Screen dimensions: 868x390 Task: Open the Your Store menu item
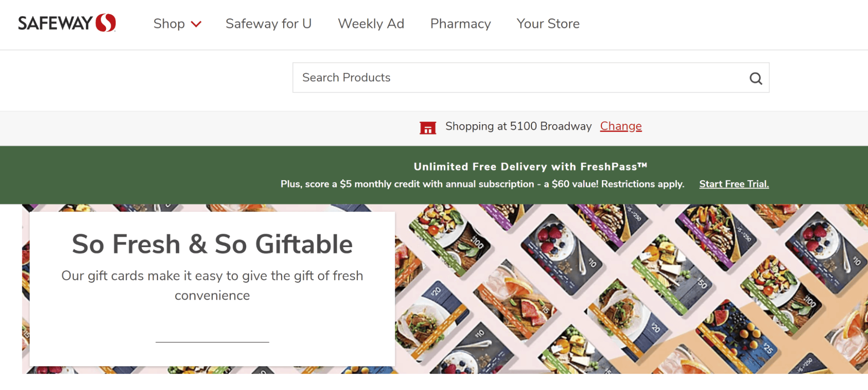[x=548, y=23]
